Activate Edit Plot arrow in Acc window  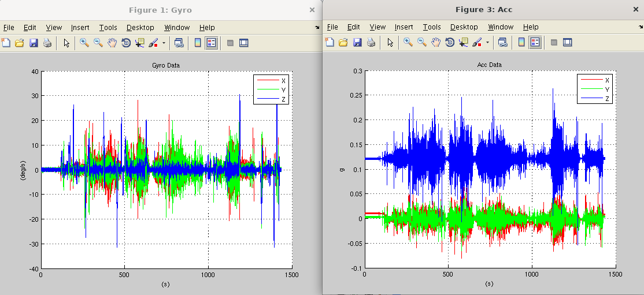[390, 42]
